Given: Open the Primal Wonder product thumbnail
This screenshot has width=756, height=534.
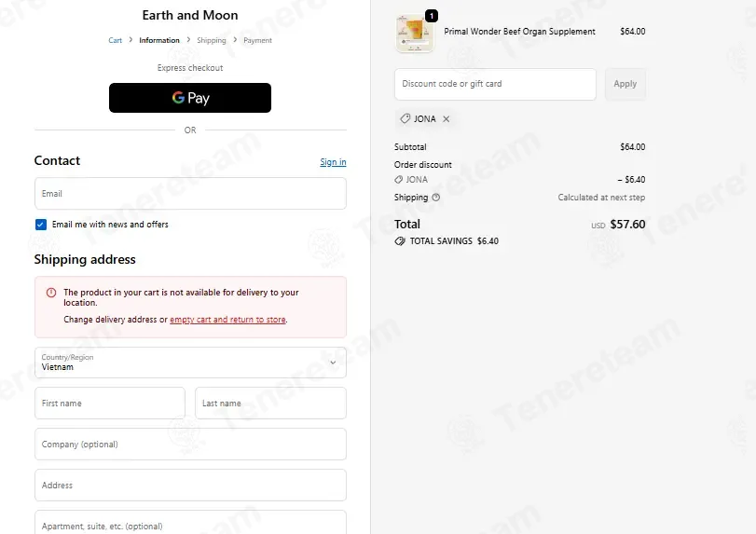Looking at the screenshot, I should [x=414, y=33].
